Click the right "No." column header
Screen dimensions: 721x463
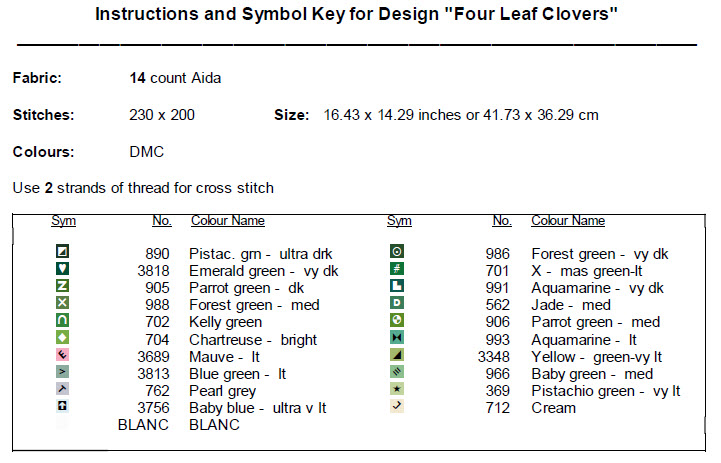[x=501, y=221]
